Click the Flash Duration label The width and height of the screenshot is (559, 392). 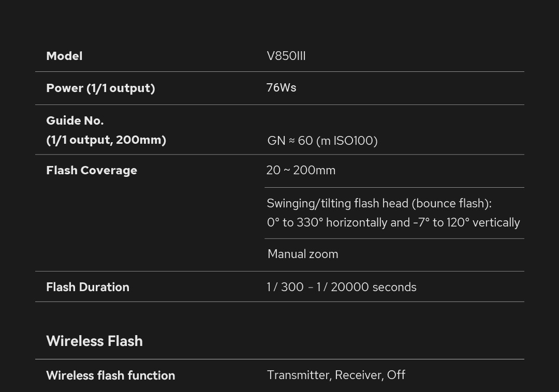87,287
